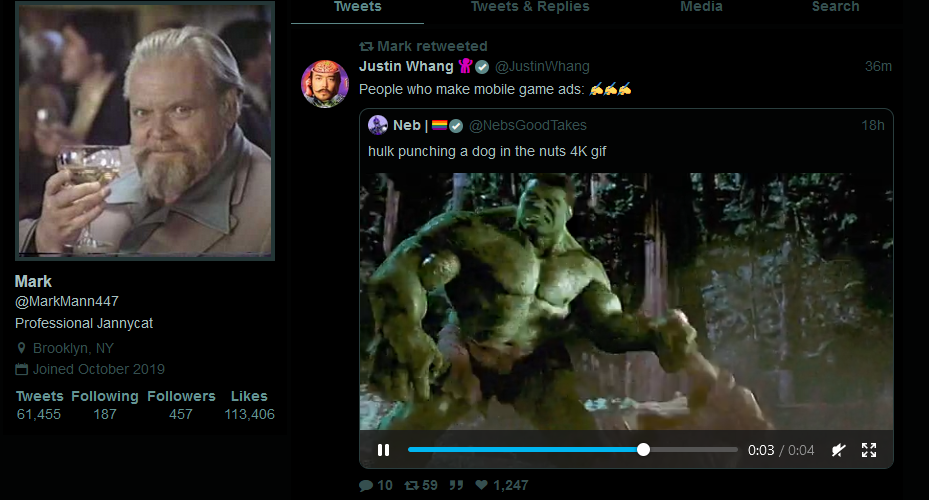Open the Tweets & Replies tab
The height and width of the screenshot is (500, 929).
click(x=530, y=7)
